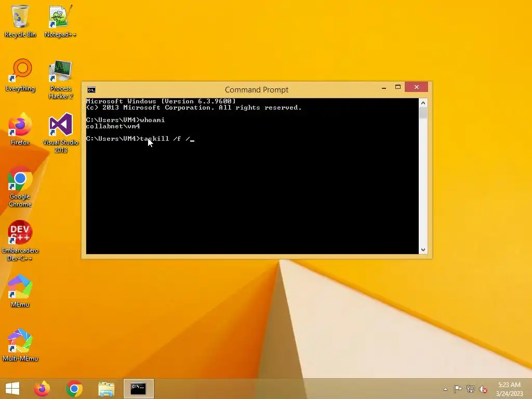Click the muted volume tray icon

pos(483,389)
